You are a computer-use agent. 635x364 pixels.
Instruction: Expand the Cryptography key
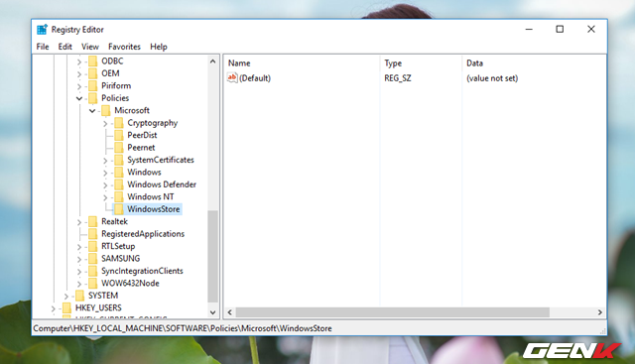coord(105,124)
